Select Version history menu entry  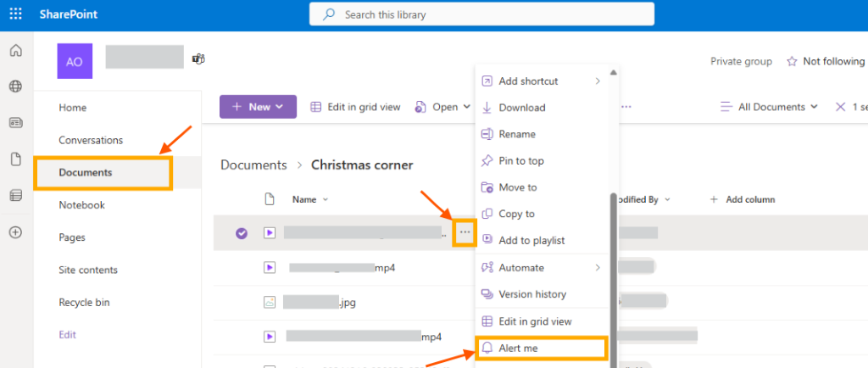542,294
